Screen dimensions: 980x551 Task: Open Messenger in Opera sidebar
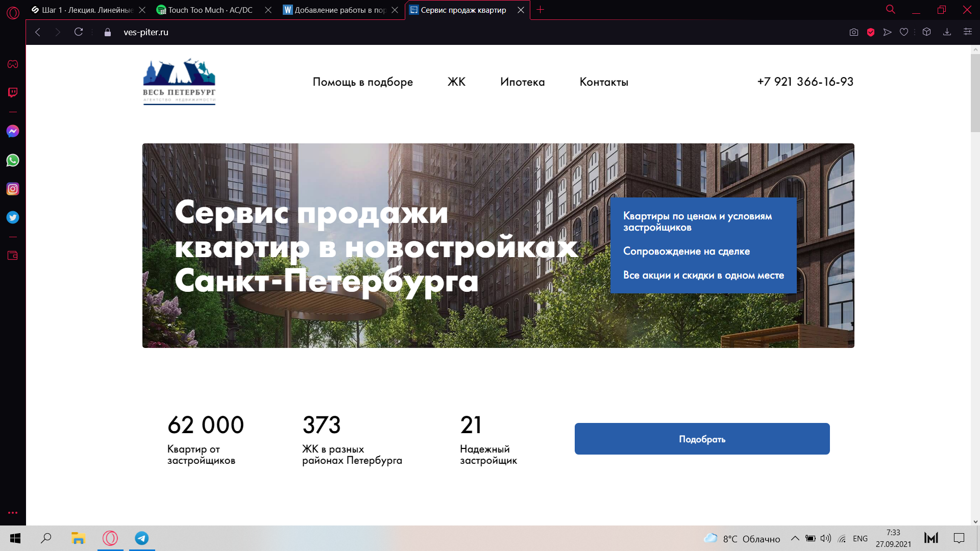point(13,131)
